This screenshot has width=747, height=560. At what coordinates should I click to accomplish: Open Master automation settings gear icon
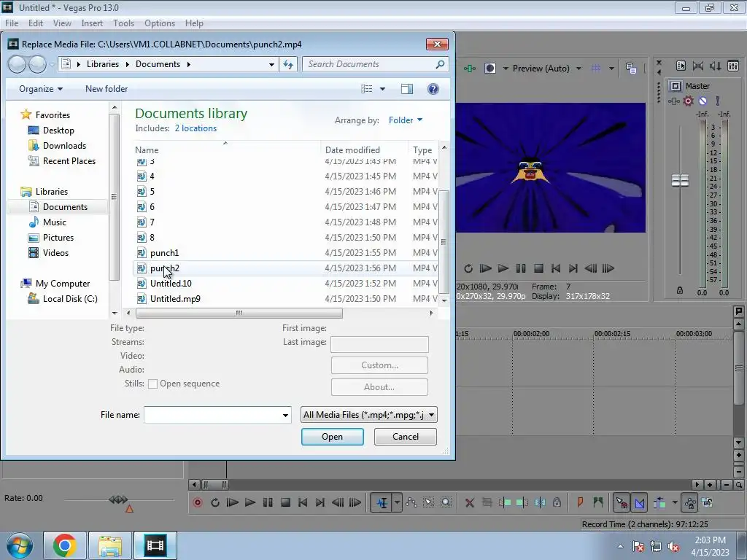pyautogui.click(x=689, y=101)
